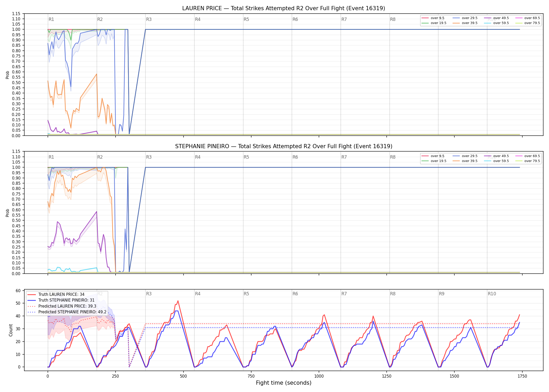
Task: Click the 250 tick on the fight time axis
Action: pos(116,376)
